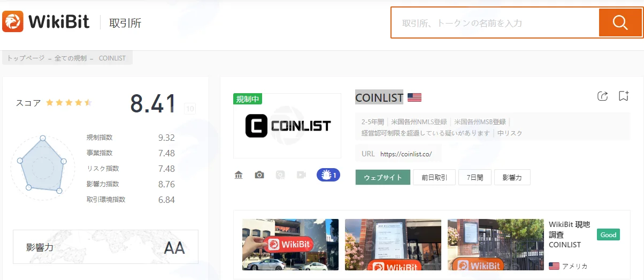Screen dimensions: 644x280
Task: Click the WikiBit logo icon
Action: click(13, 22)
